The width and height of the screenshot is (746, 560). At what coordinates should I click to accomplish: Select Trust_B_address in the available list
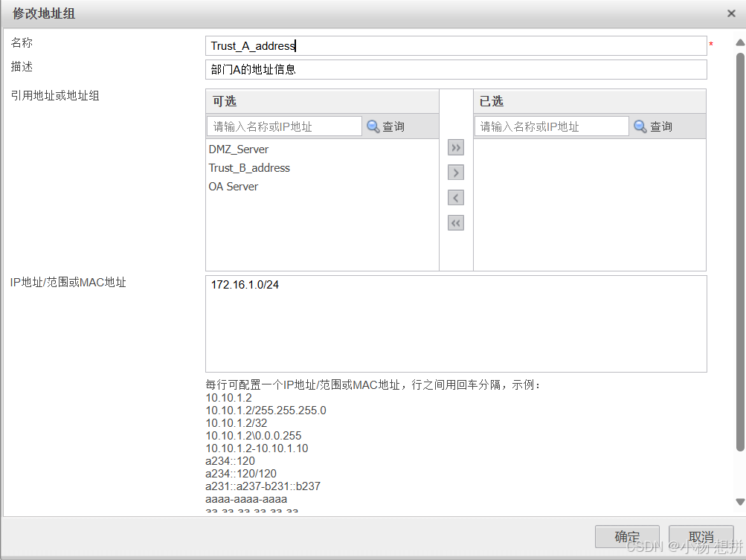click(249, 168)
